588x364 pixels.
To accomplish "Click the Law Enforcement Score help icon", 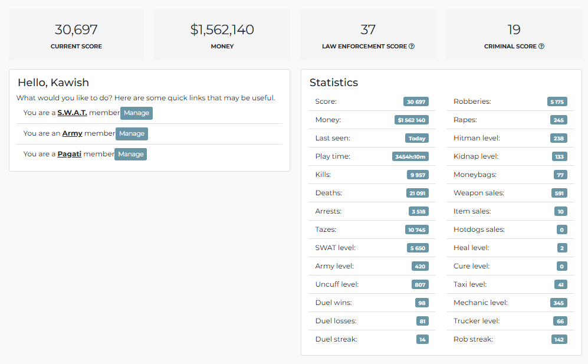I will pos(412,46).
